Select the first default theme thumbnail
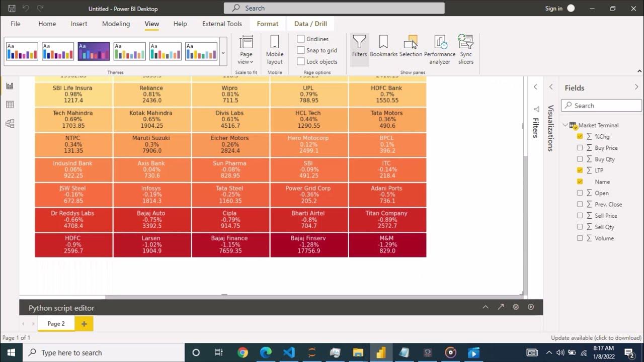The width and height of the screenshot is (644, 362). tap(22, 51)
